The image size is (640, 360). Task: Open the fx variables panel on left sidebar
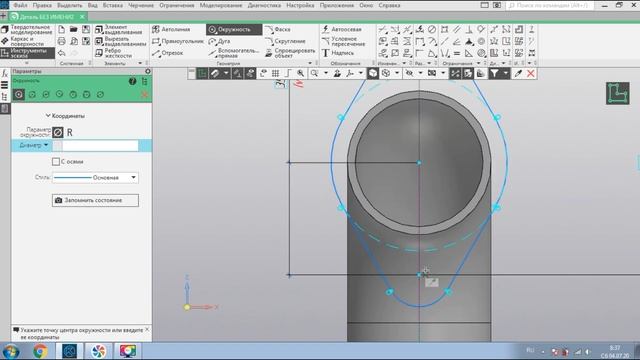[4, 73]
